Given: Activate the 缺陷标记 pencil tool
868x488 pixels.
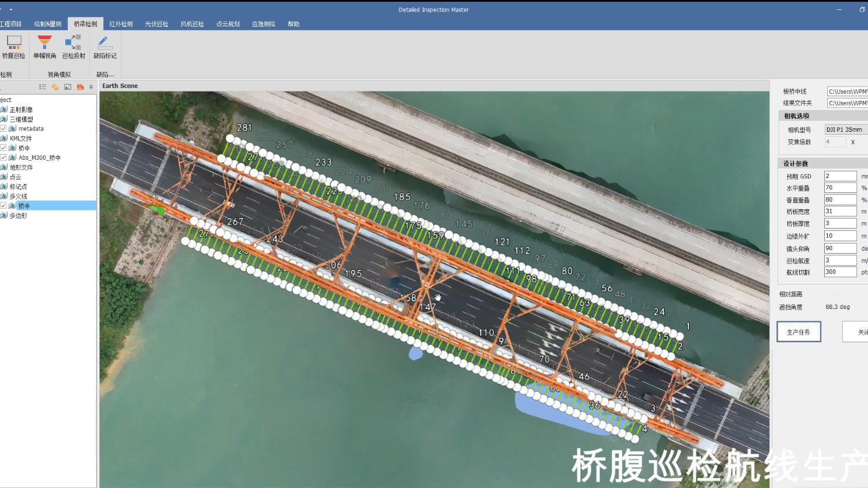Looking at the screenshot, I should click(105, 47).
